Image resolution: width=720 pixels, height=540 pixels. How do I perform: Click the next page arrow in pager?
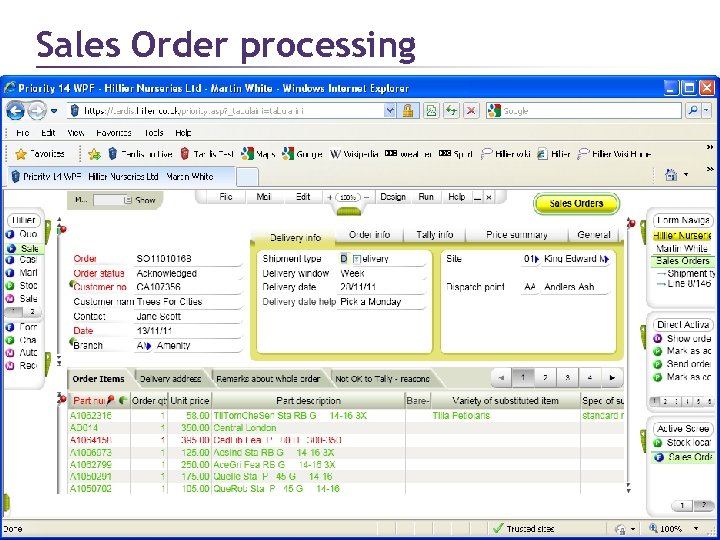tap(612, 377)
